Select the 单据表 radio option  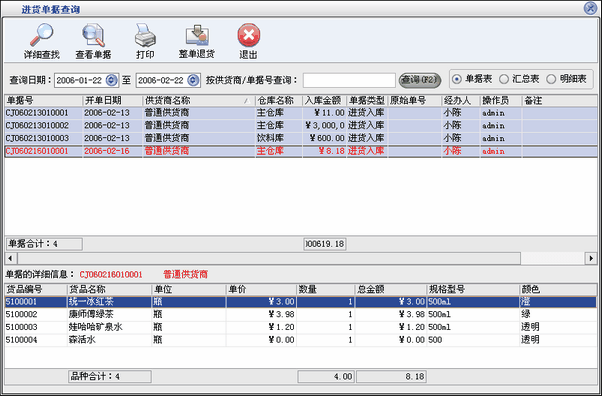pos(456,79)
